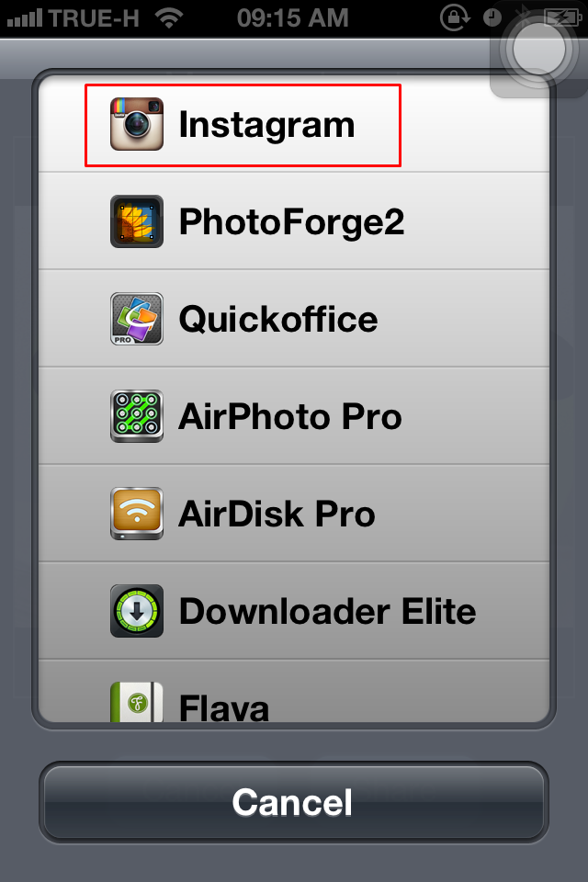Tap the Wi-Fi status indicator

169,18
